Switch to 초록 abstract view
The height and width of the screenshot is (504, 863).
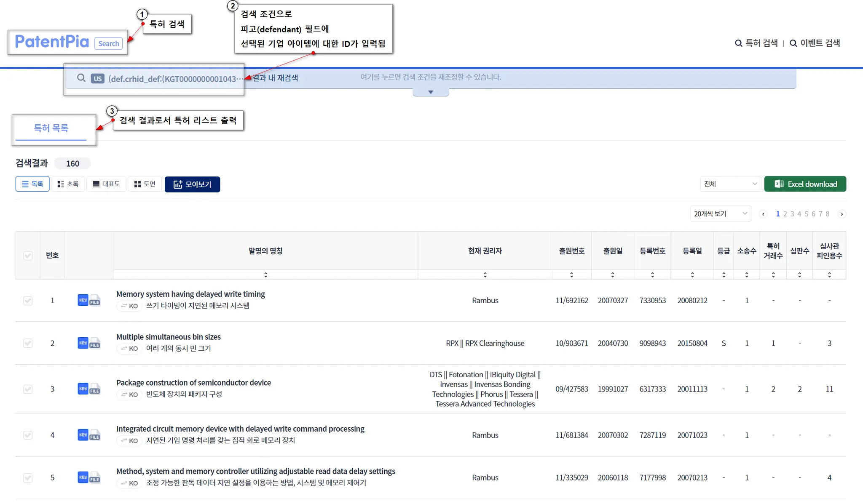68,184
